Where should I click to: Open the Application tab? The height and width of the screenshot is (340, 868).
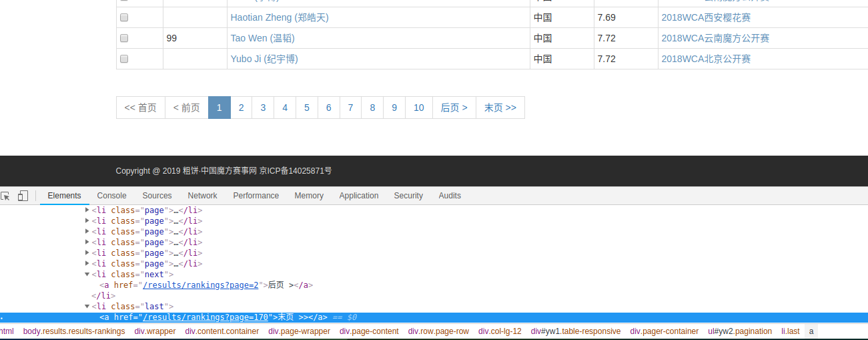tap(359, 196)
